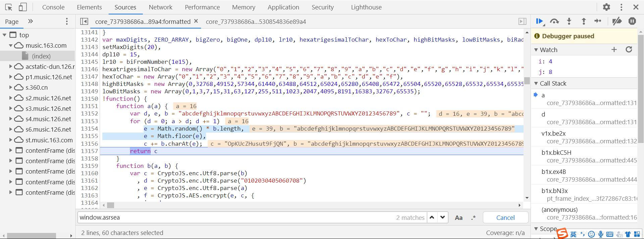The height and width of the screenshot is (239, 644).
Task: Click the Step button arrow
Action: pos(598,21)
